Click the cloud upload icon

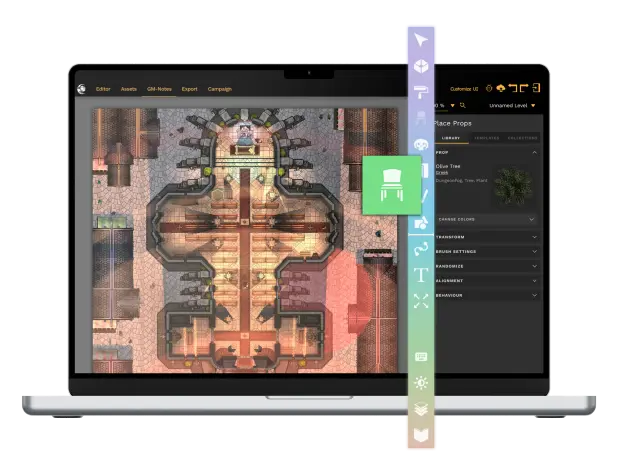coord(501,88)
